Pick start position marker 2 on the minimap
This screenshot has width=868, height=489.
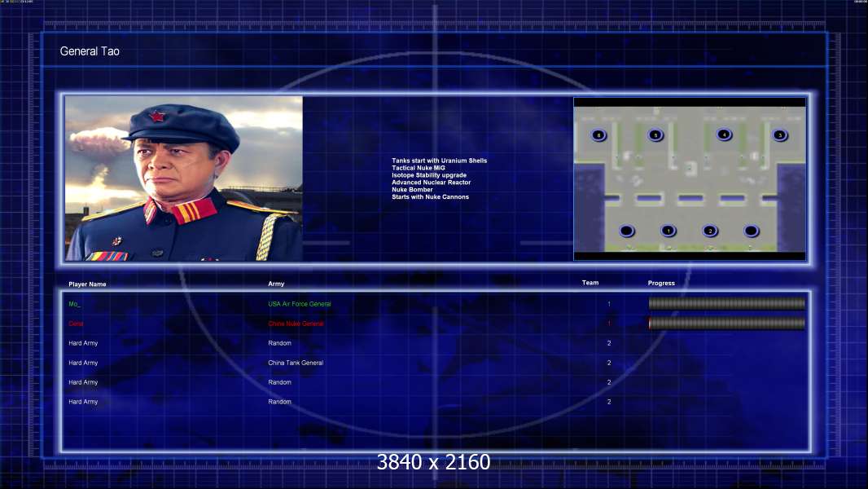click(x=710, y=231)
